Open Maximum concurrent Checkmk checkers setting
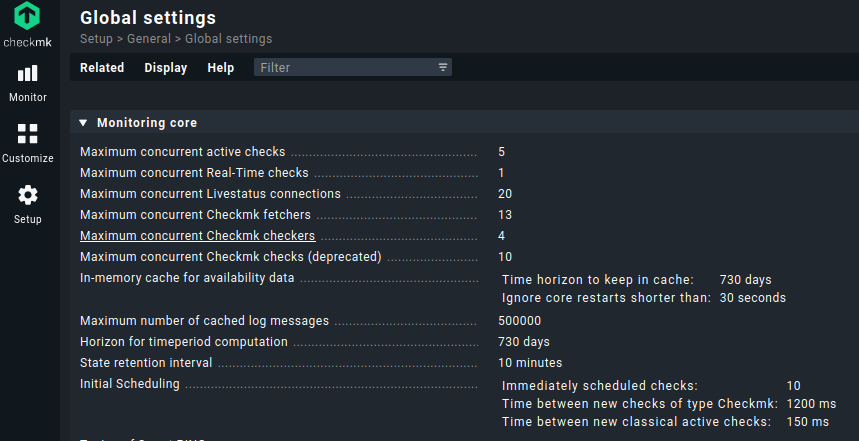Image resolution: width=859 pixels, height=441 pixels. (x=197, y=236)
